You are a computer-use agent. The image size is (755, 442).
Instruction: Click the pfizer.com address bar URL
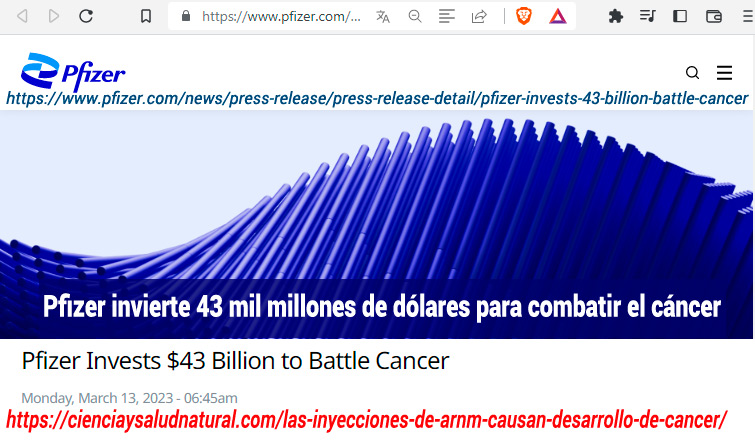(x=280, y=16)
